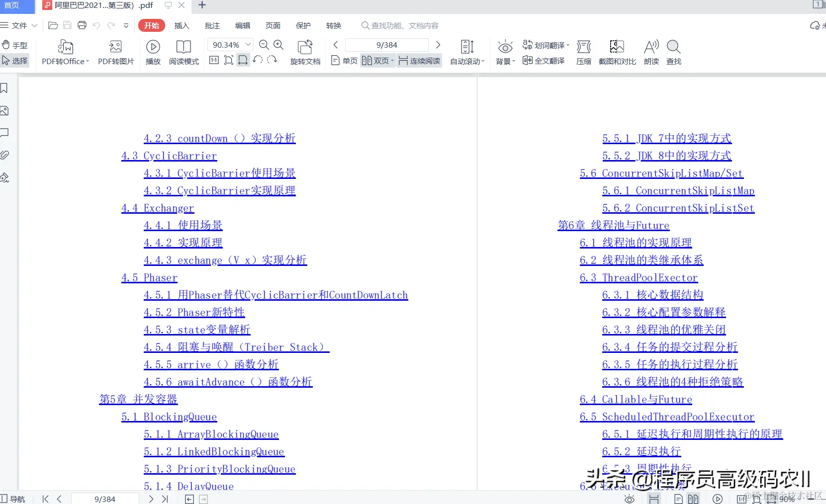Click the save icon in quick toolbar

(68, 25)
